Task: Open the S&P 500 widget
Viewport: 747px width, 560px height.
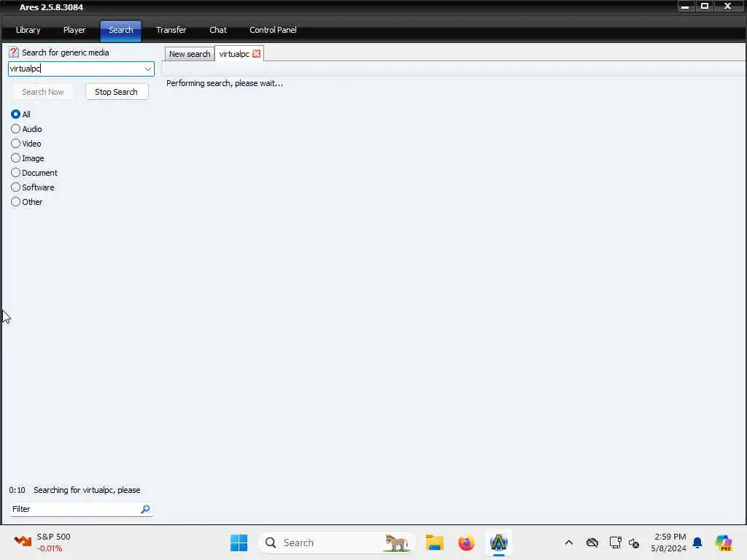Action: 42,542
